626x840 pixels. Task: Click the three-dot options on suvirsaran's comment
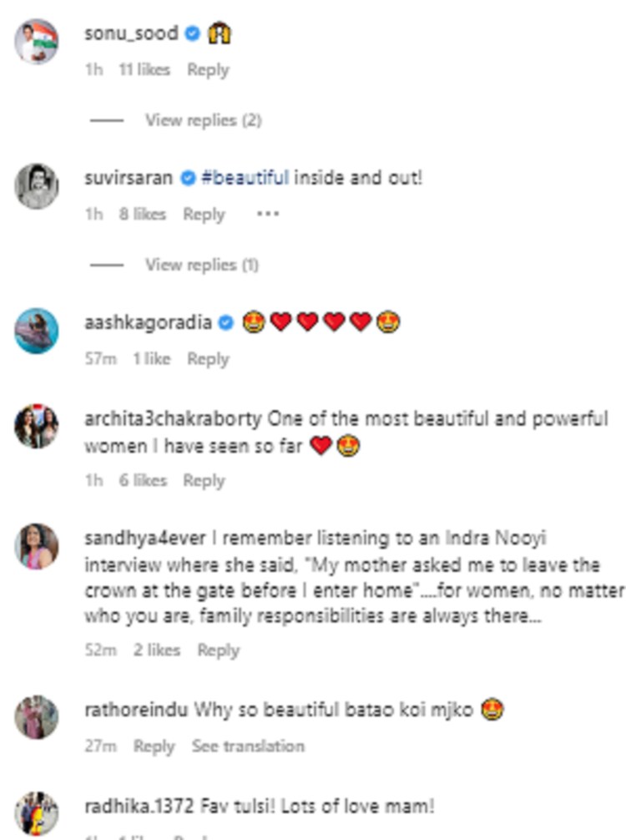(x=267, y=215)
